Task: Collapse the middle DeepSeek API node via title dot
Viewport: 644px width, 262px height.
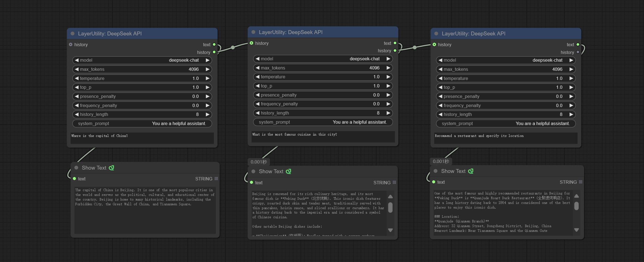Action: pos(253,32)
